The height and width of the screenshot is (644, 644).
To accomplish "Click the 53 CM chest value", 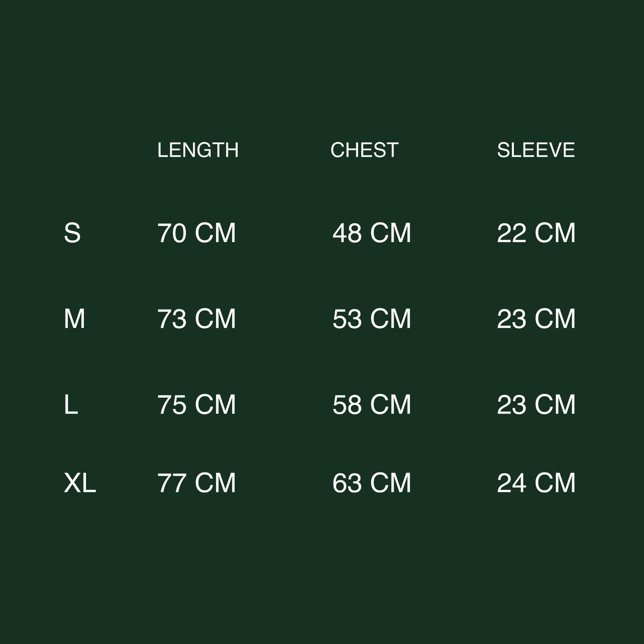I will (x=372, y=319).
